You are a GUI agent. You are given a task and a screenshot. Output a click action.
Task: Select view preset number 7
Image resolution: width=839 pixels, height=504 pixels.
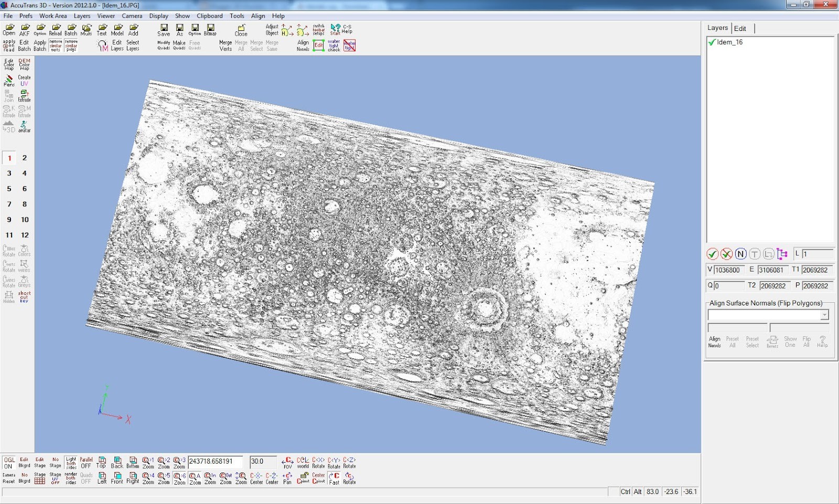[x=9, y=204]
